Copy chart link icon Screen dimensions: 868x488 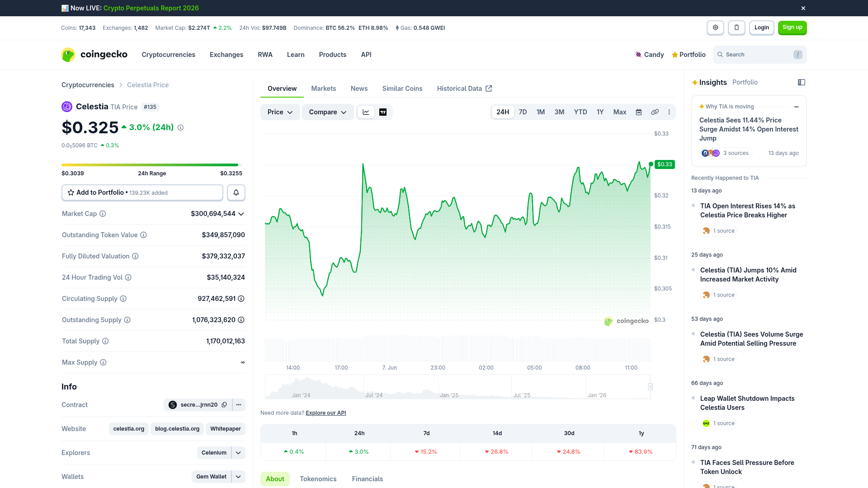(x=655, y=112)
